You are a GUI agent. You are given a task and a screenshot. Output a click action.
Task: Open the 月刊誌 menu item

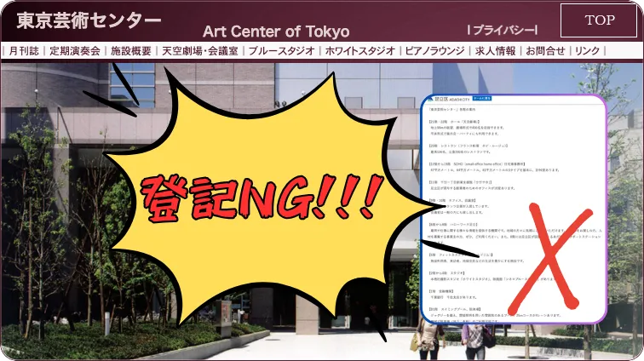tap(24, 51)
